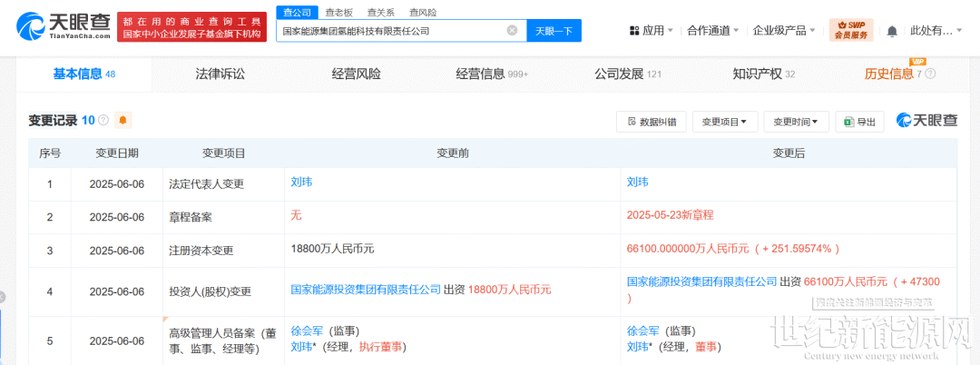This screenshot has width=980, height=365.
Task: Switch to the 公司发展 tab
Action: (x=628, y=74)
